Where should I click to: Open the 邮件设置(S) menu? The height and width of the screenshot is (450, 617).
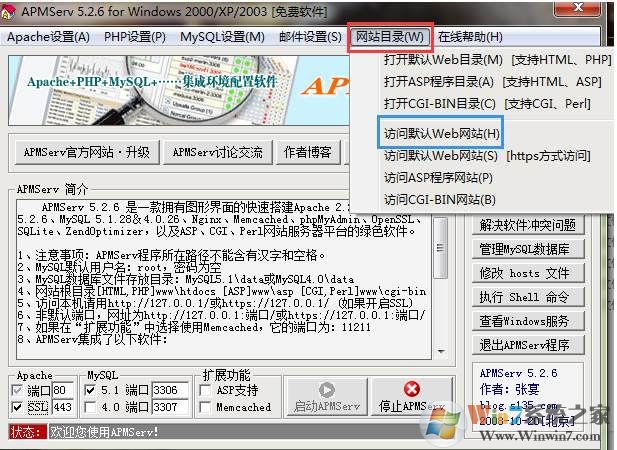(310, 37)
